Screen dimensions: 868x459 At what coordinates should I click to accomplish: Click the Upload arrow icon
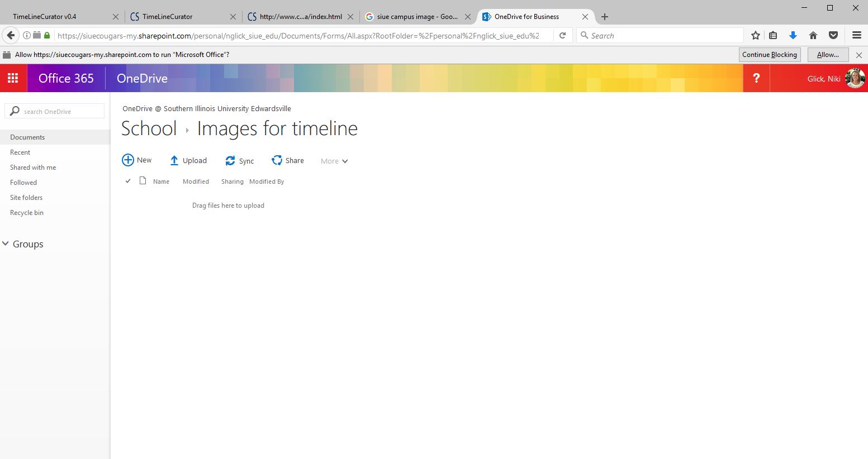coord(174,161)
